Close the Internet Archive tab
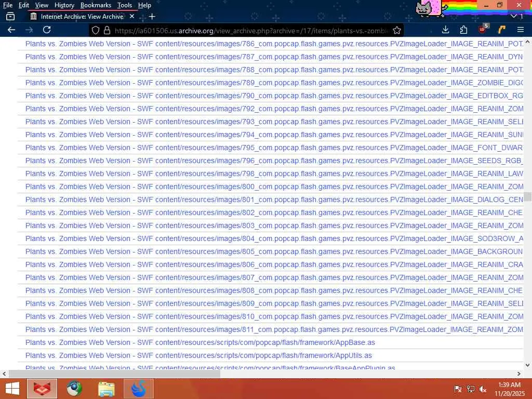 [x=132, y=16]
